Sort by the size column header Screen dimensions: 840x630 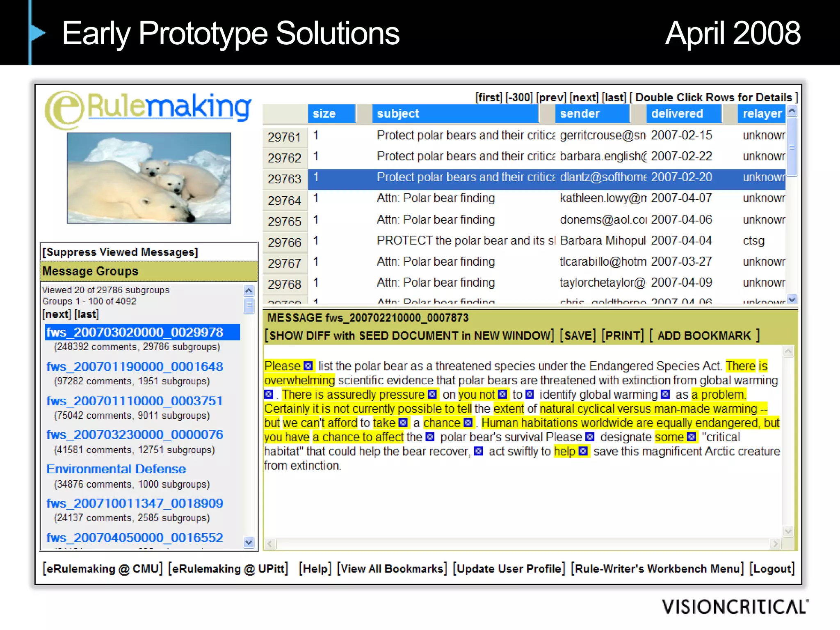[x=331, y=114]
